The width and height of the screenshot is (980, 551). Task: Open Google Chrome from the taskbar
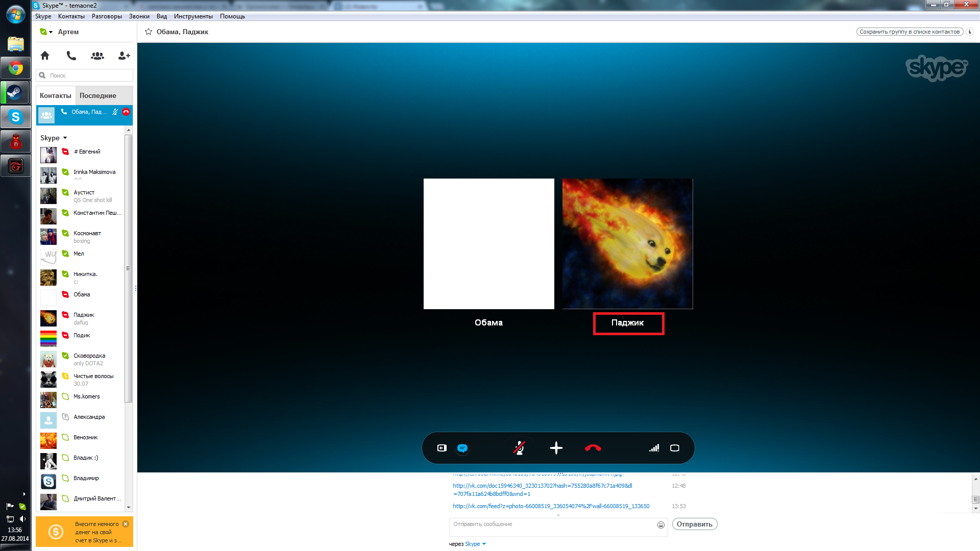tap(16, 68)
